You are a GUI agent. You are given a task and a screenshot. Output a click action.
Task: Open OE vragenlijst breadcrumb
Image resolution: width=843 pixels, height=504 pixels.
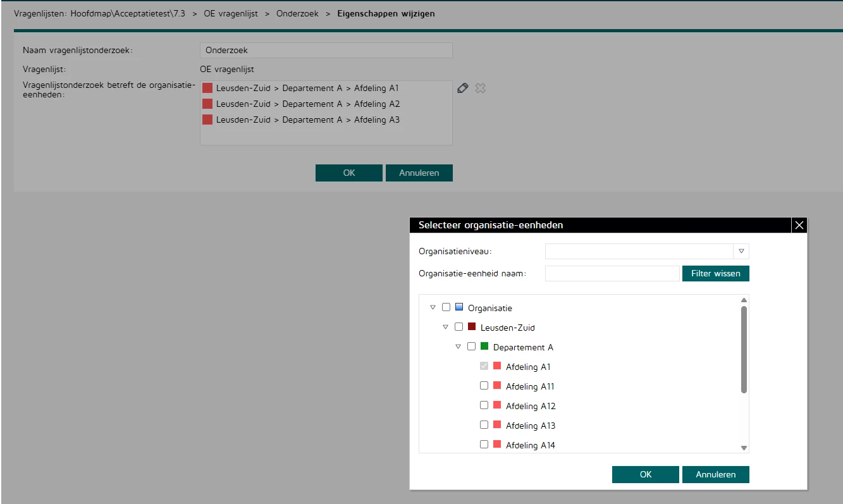[x=231, y=13]
